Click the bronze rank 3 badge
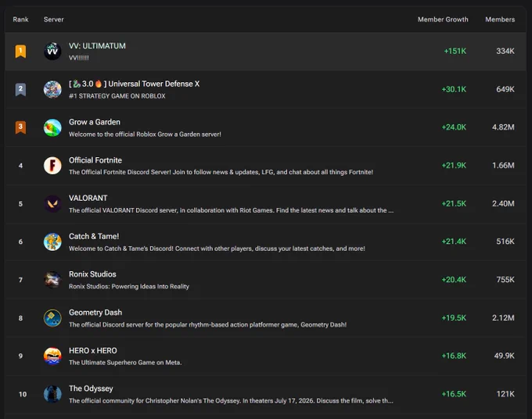 pyautogui.click(x=20, y=127)
